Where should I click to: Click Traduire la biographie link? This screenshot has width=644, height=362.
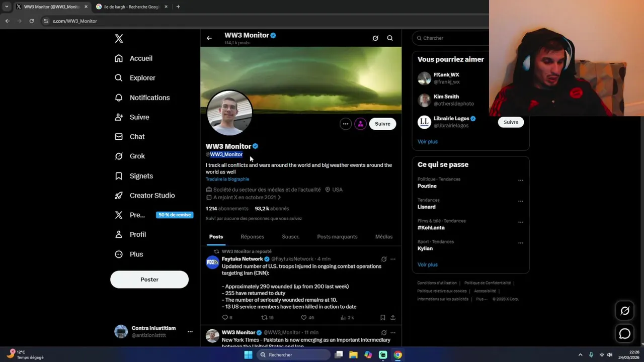click(227, 179)
